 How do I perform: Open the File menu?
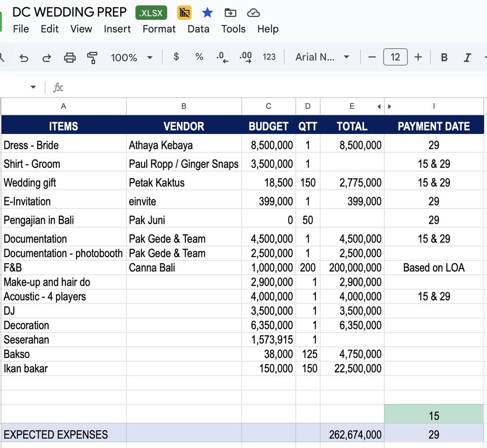pos(21,29)
